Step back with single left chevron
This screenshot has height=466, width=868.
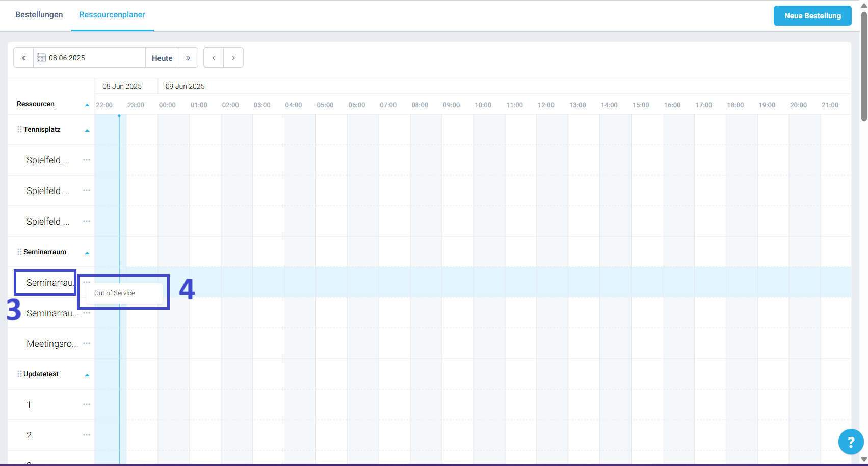(214, 58)
